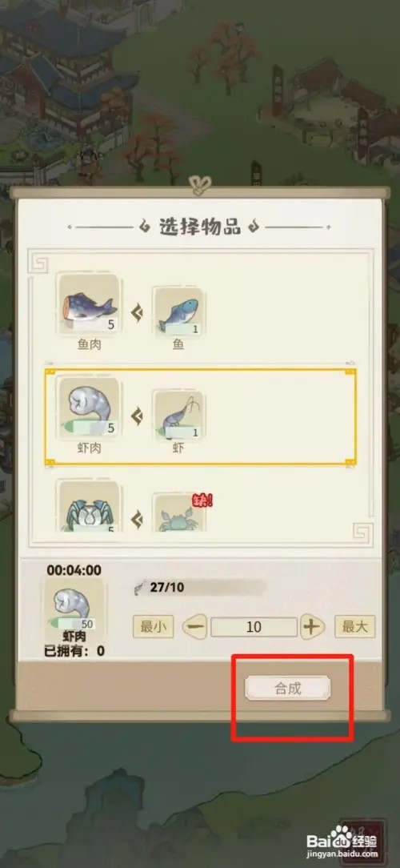Tap the crab ingredient icon marked 缺!
This screenshot has width=400, height=868.
178,512
